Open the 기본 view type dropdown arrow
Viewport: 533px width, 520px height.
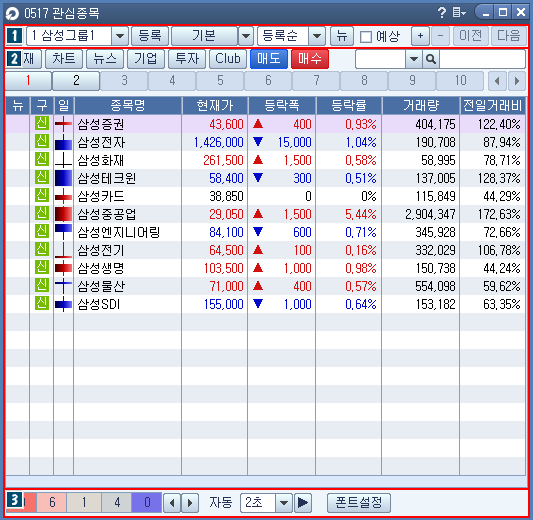click(246, 36)
